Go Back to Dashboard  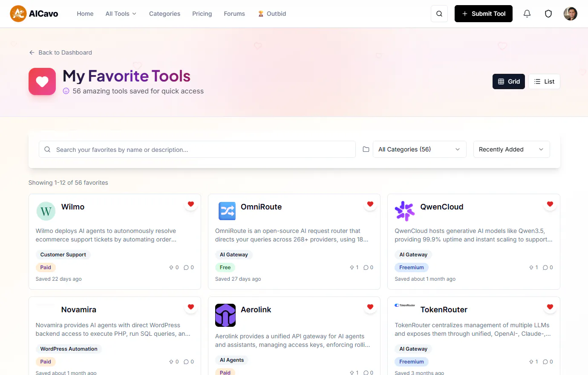(x=61, y=52)
